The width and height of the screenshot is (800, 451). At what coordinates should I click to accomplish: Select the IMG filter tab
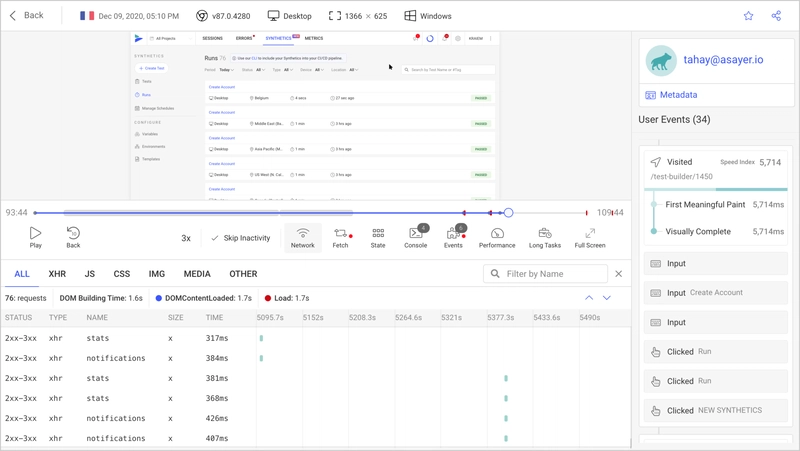[157, 274]
